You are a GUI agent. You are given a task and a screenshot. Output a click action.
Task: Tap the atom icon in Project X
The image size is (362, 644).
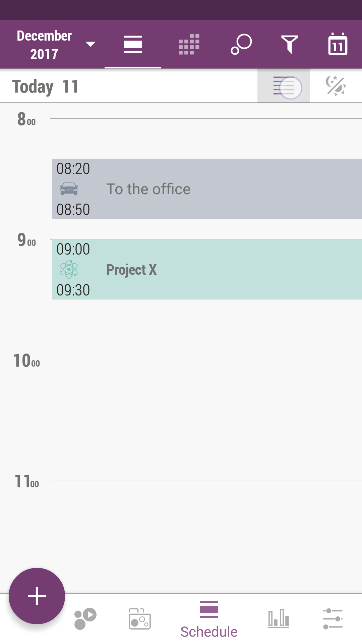[x=69, y=269]
